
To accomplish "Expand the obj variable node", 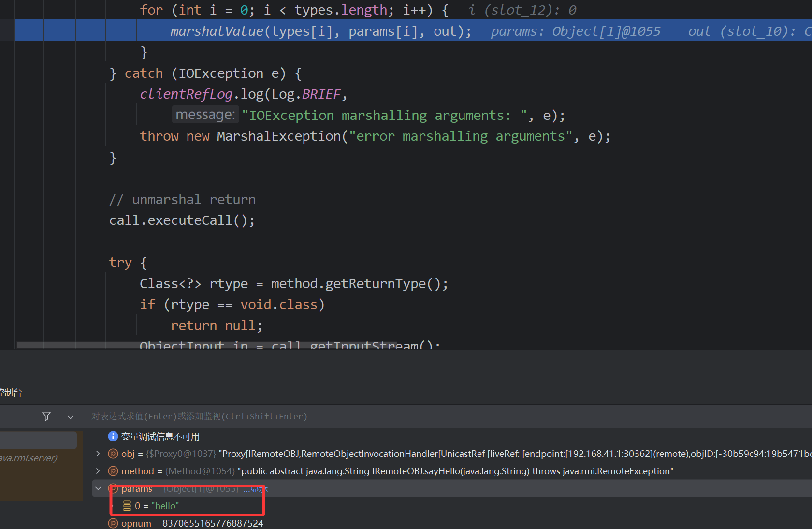I will (98, 454).
